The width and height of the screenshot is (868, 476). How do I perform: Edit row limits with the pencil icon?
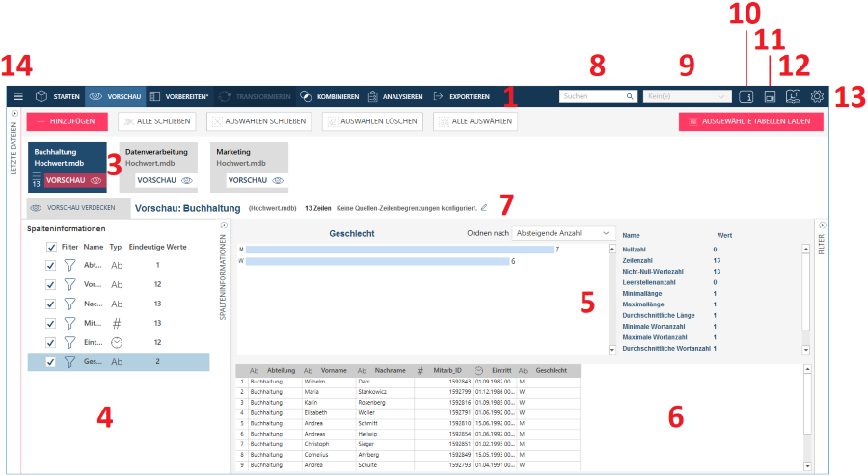[484, 207]
